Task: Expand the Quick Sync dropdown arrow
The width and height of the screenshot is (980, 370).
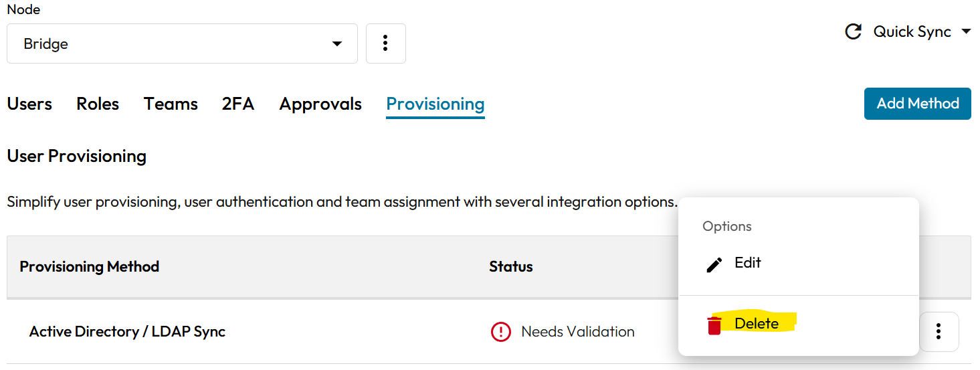Action: tap(965, 32)
